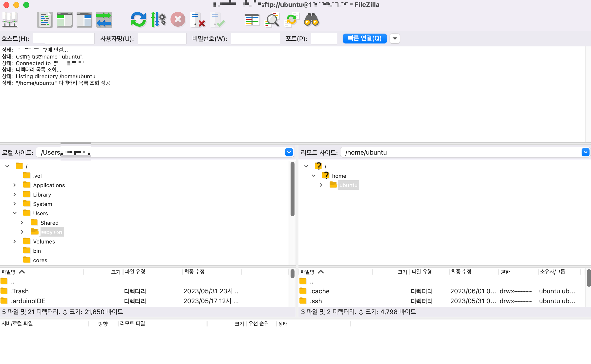This screenshot has height=364, width=591.
Task: Click the binoculars file search icon
Action: tap(311, 20)
